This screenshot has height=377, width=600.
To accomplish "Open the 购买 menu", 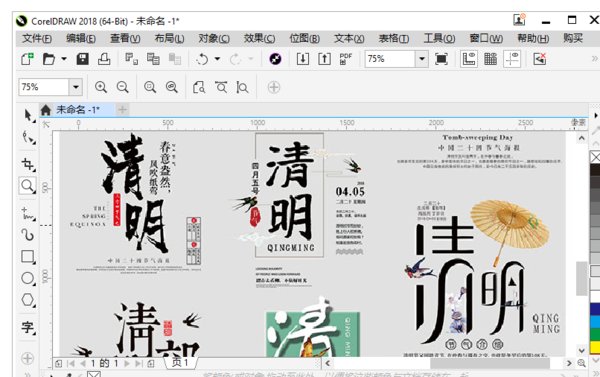I will point(573,38).
